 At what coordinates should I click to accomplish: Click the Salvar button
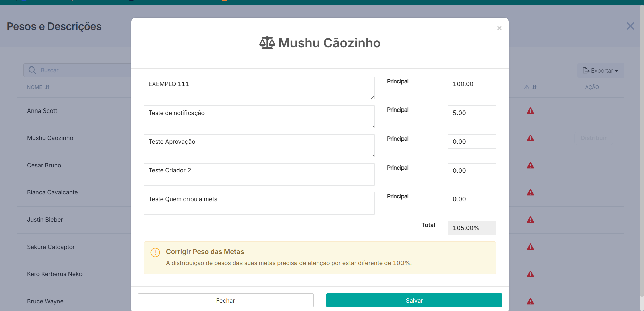click(x=414, y=300)
